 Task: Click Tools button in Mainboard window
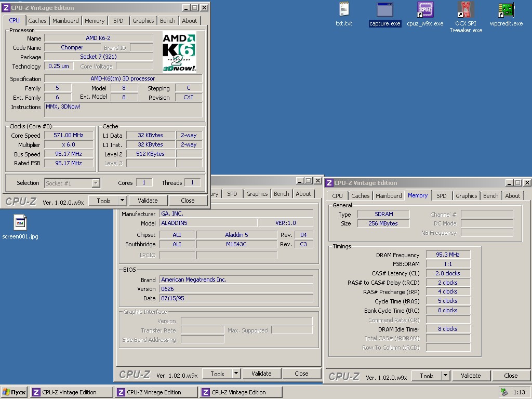coord(217,374)
